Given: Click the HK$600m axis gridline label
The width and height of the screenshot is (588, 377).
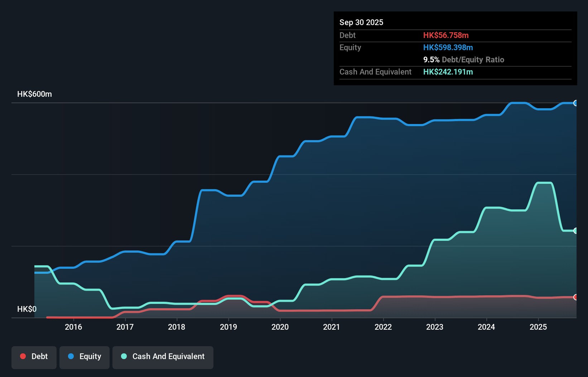Looking at the screenshot, I should coord(34,94).
